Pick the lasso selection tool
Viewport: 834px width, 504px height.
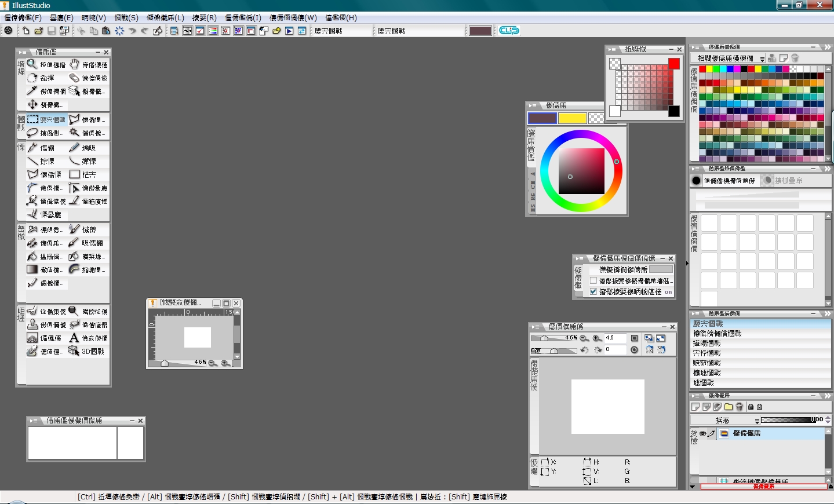coord(32,133)
